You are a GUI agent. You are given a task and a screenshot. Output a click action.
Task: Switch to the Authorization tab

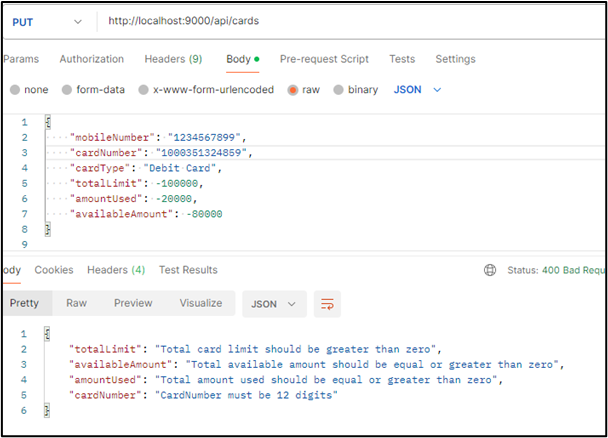point(92,59)
